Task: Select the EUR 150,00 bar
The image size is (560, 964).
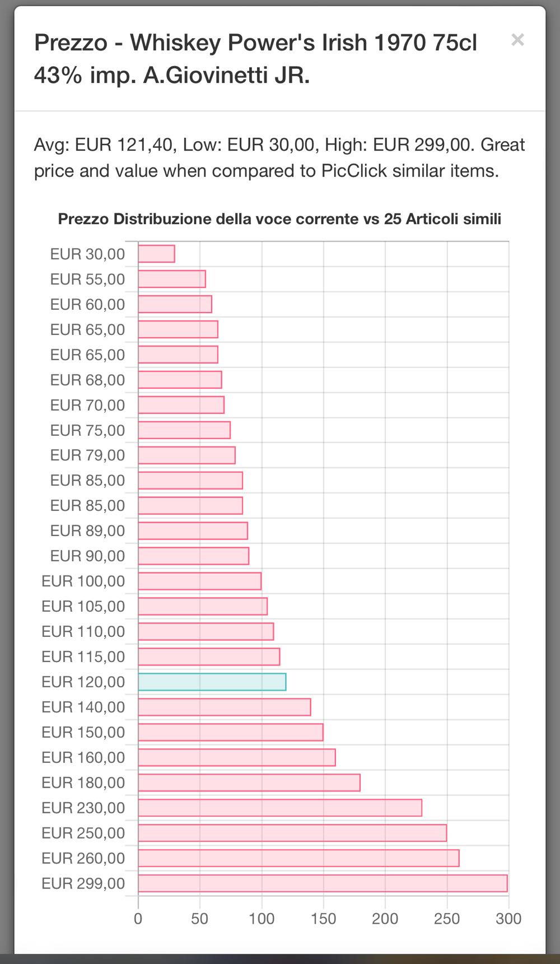Action: click(231, 732)
